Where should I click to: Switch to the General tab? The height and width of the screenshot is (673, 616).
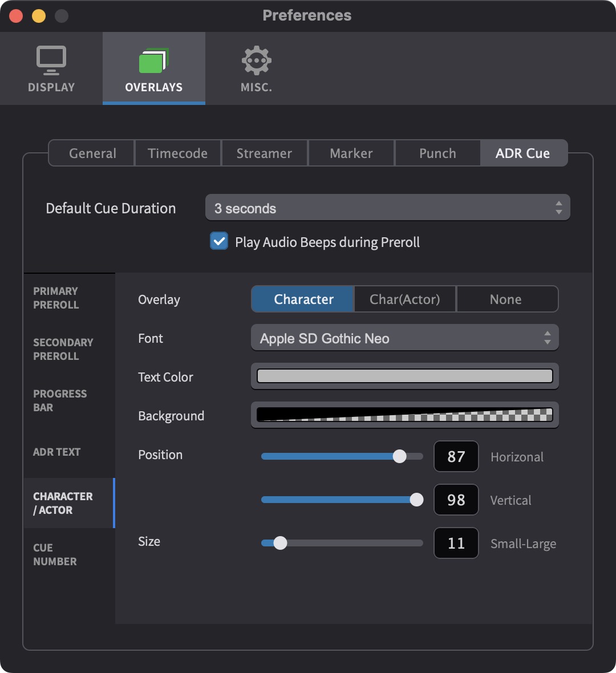pos(92,153)
